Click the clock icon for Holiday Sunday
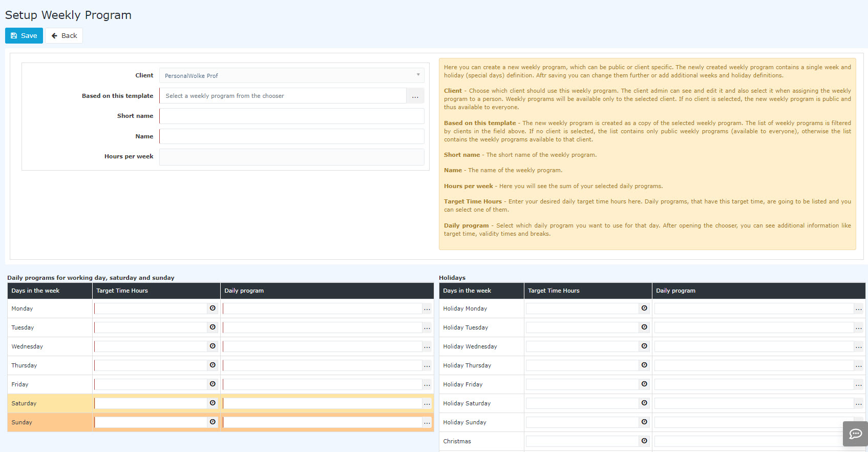This screenshot has width=868, height=452. (644, 422)
